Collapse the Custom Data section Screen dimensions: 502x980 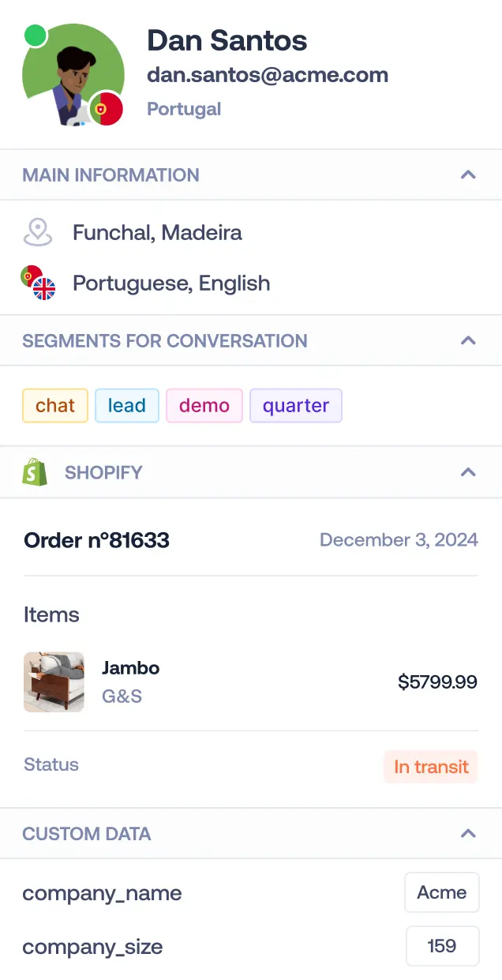tap(468, 833)
